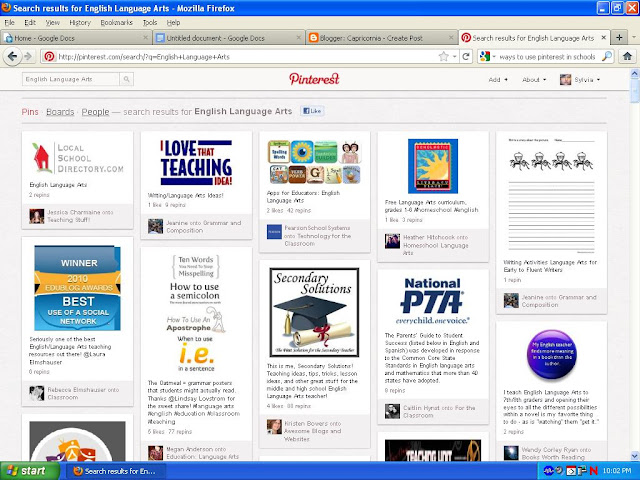Screen dimensions: 640x480
Task: Open a new tab with the plus button
Action: pyautogui.click(x=619, y=38)
